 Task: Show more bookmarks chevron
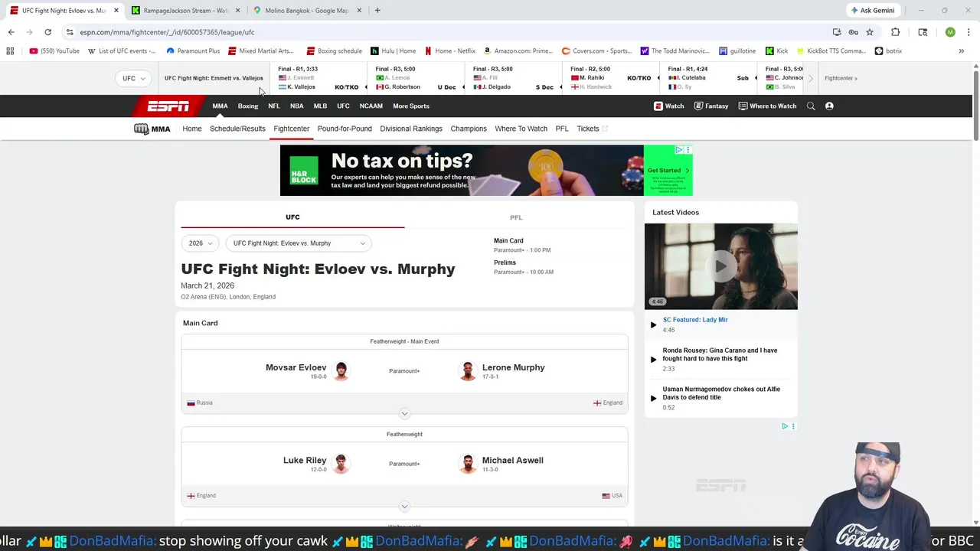click(961, 51)
